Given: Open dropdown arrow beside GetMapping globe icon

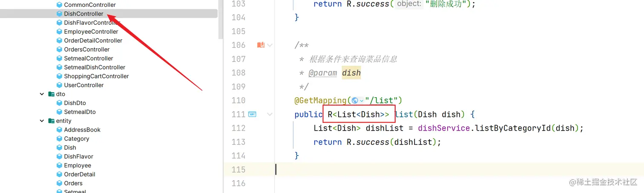Looking at the screenshot, I should click(x=362, y=101).
